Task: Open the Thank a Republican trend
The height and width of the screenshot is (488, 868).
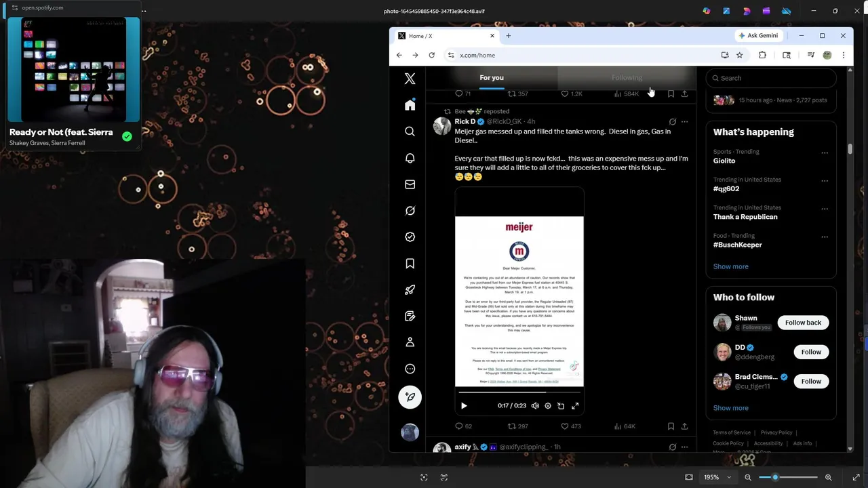Action: (745, 217)
